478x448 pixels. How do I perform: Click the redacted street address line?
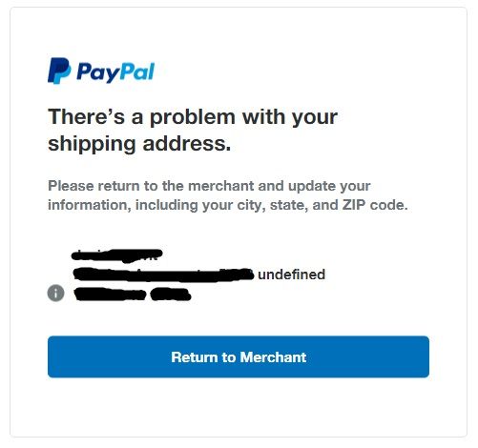163,275
